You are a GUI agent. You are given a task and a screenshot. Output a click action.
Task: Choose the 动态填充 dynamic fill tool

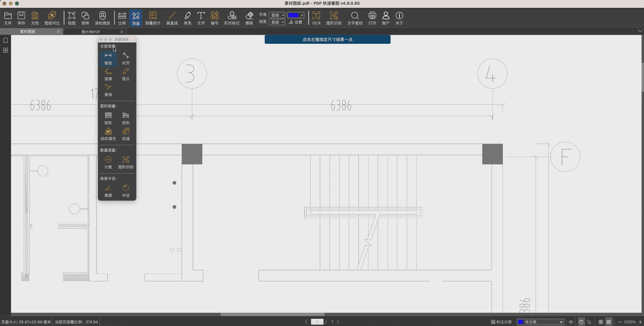point(108,134)
